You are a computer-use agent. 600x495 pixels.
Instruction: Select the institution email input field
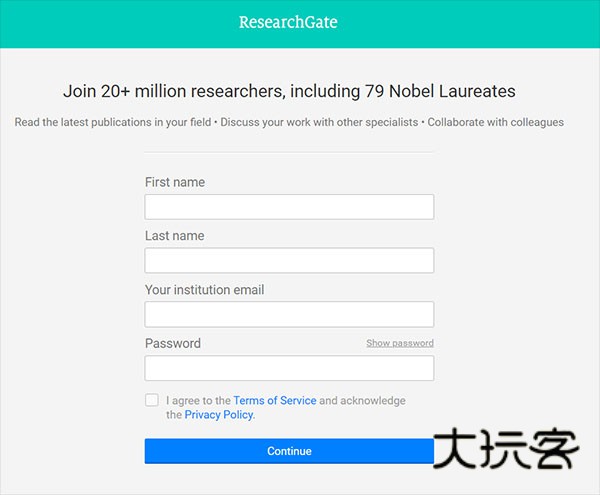289,314
